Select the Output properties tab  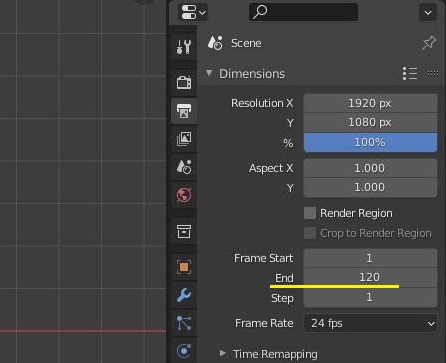coord(184,111)
